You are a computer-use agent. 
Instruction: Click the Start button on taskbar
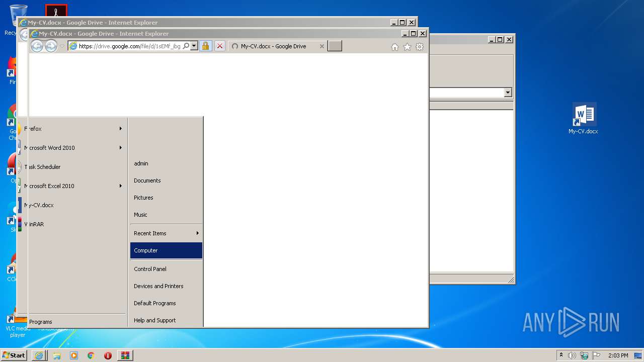[x=14, y=355]
